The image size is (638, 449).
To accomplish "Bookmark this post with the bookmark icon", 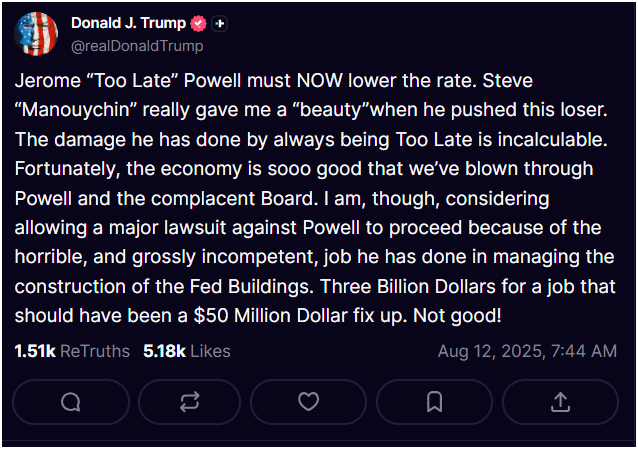I will pos(434,402).
